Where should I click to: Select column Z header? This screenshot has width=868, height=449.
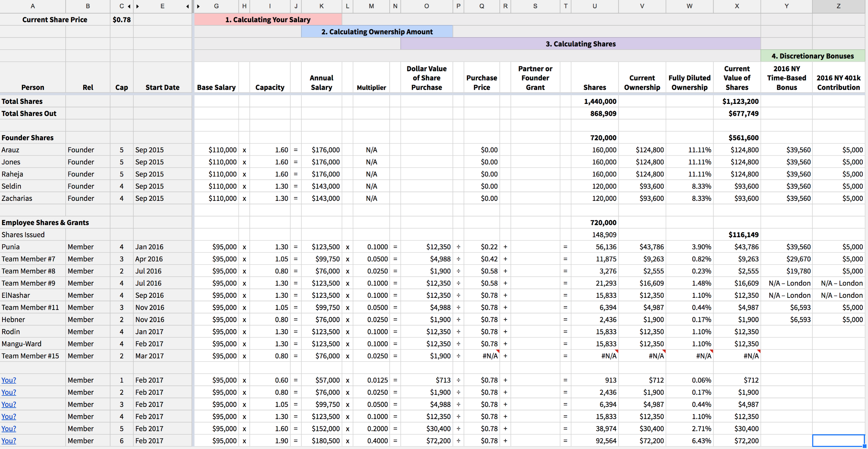838,6
